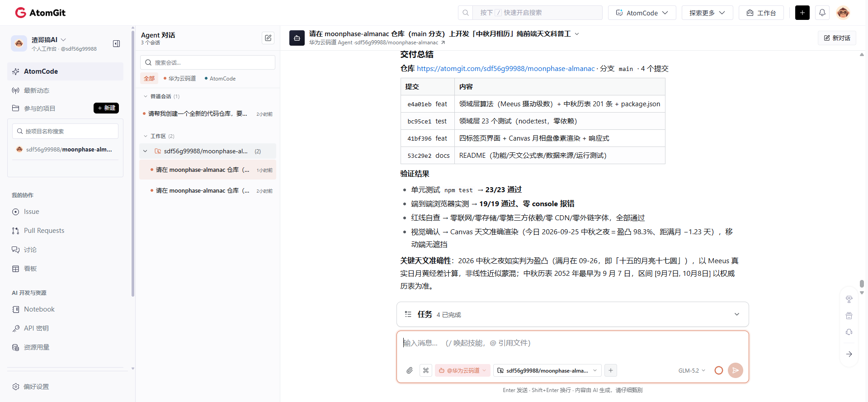868x402 pixels.
Task: Click the robot agent icon beside conversation title
Action: pyautogui.click(x=297, y=38)
